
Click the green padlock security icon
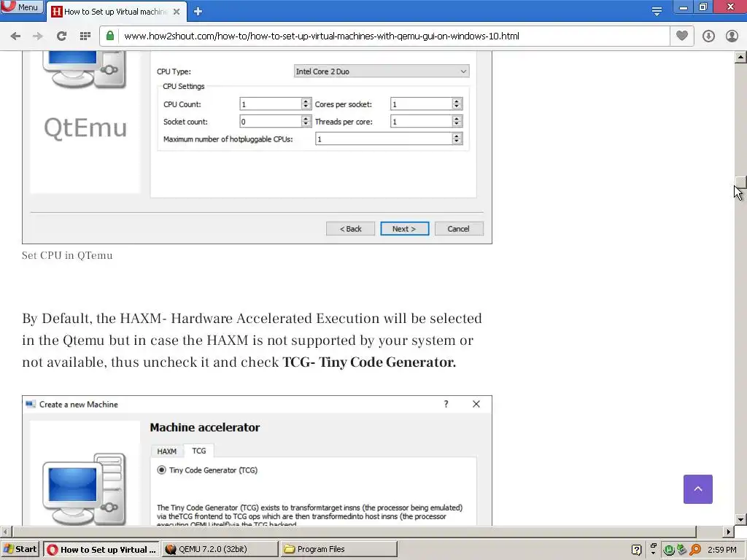tap(110, 36)
